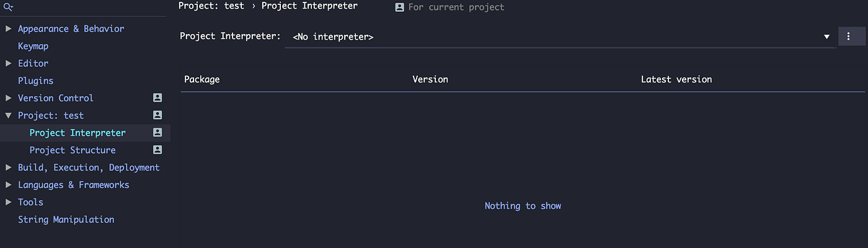Select Project Structure in sidebar
Viewport: 868px width, 248px height.
tap(73, 150)
